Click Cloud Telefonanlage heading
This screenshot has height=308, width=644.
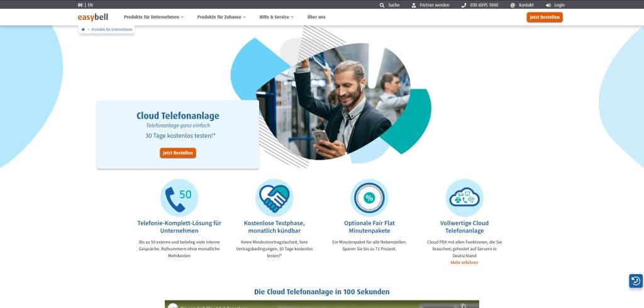tap(178, 116)
